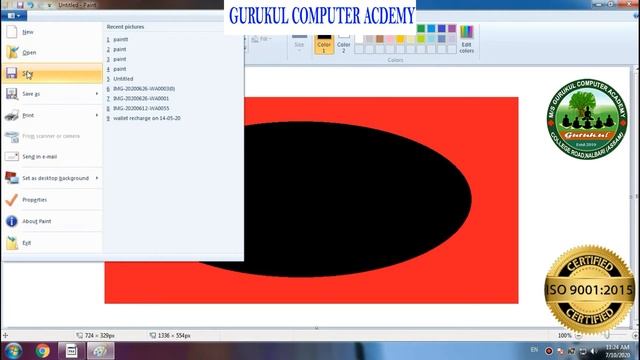Screen dimensions: 640x360
Task: Click the Paint taskbar button
Action: coord(100,351)
